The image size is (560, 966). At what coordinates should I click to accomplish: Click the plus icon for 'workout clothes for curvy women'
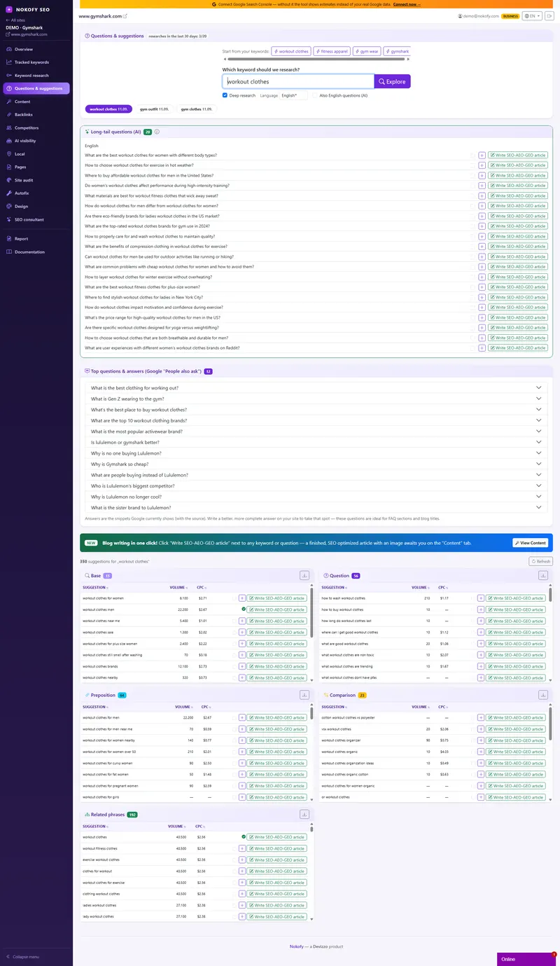pos(242,763)
